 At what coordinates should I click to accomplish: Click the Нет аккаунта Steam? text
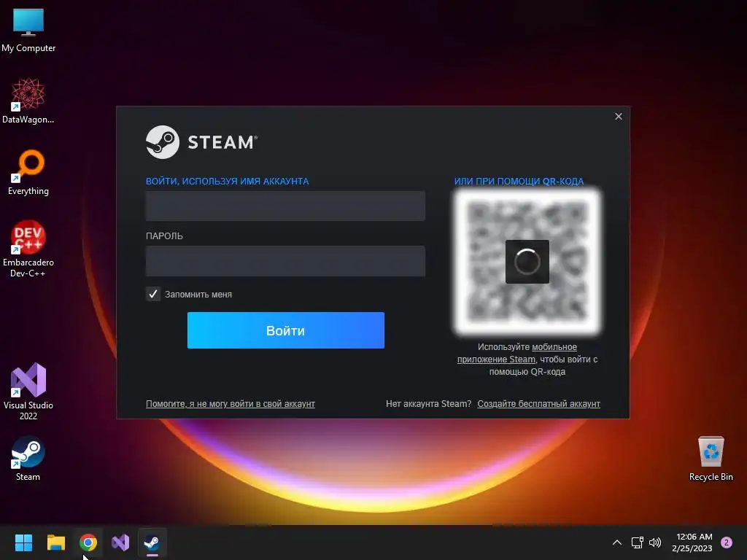pos(428,404)
